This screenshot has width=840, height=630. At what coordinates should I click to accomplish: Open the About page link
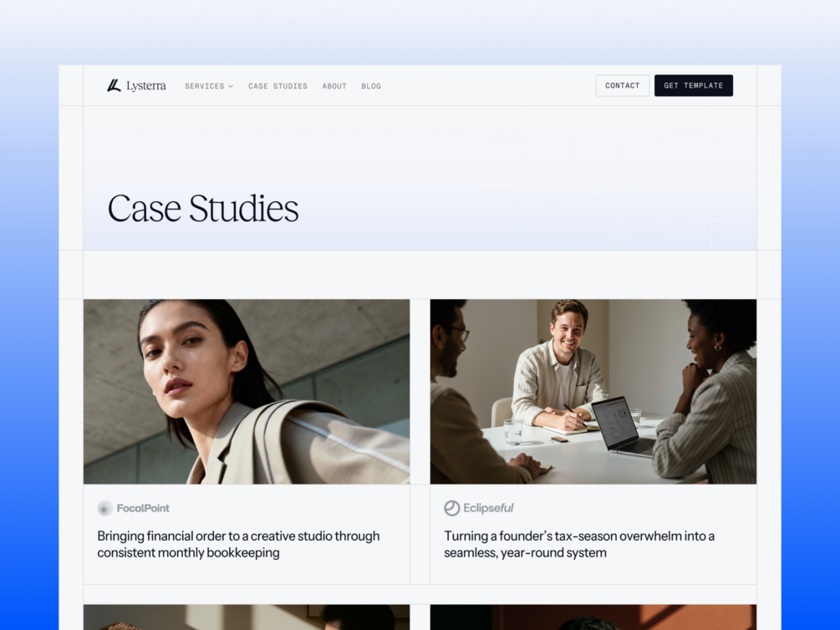(334, 86)
